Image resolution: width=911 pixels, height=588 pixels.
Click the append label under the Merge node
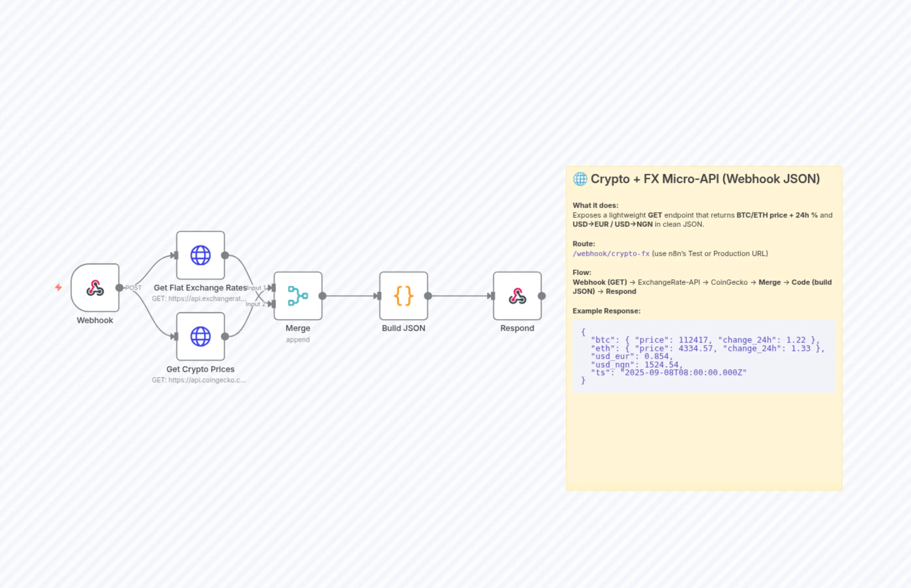pos(298,339)
